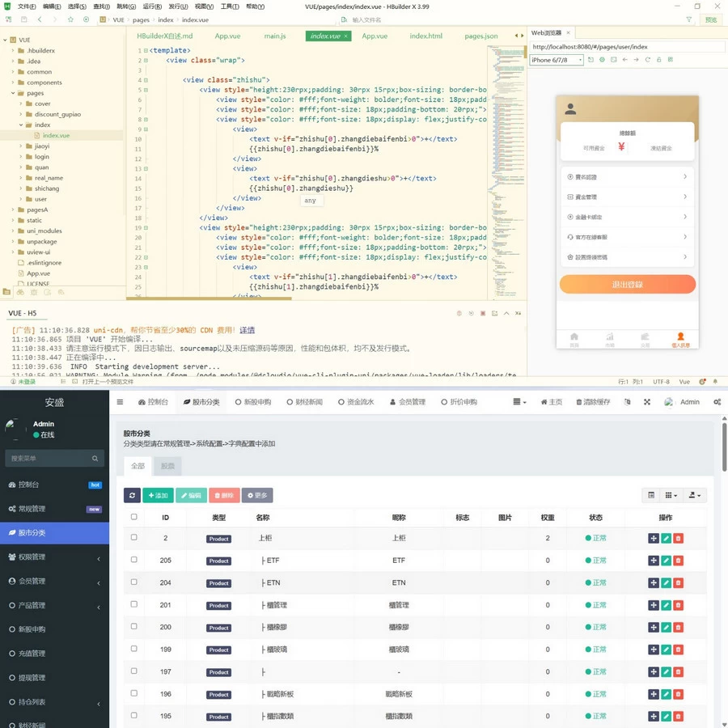Toggle the select-all checkbox in the table header
This screenshot has width=728, height=728.
133,517
